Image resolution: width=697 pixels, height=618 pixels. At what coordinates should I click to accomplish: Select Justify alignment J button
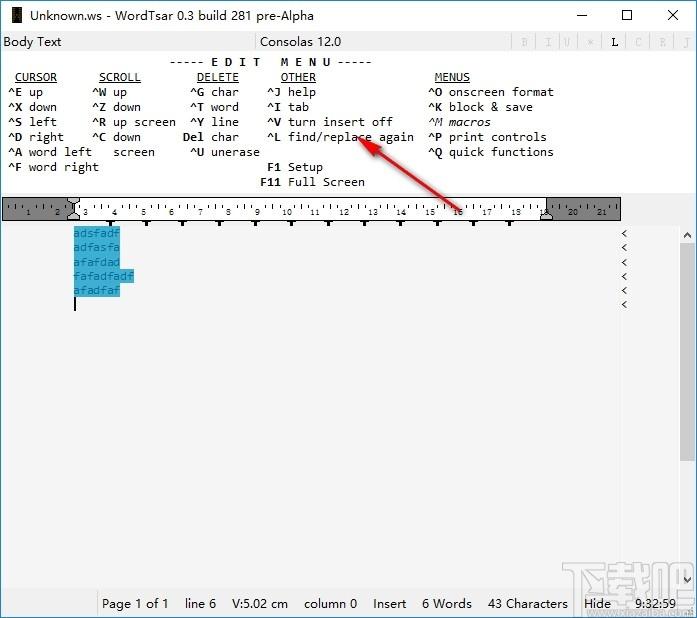coord(686,42)
